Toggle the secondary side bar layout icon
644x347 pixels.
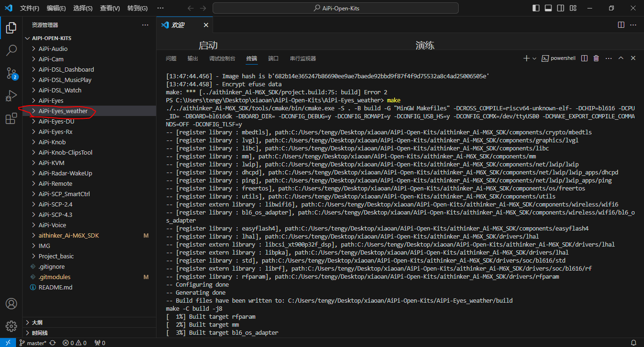[561, 8]
